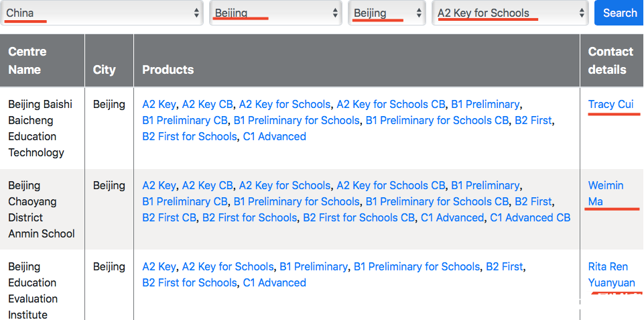
Task: Open Tracy Cui contact details
Action: coord(610,105)
